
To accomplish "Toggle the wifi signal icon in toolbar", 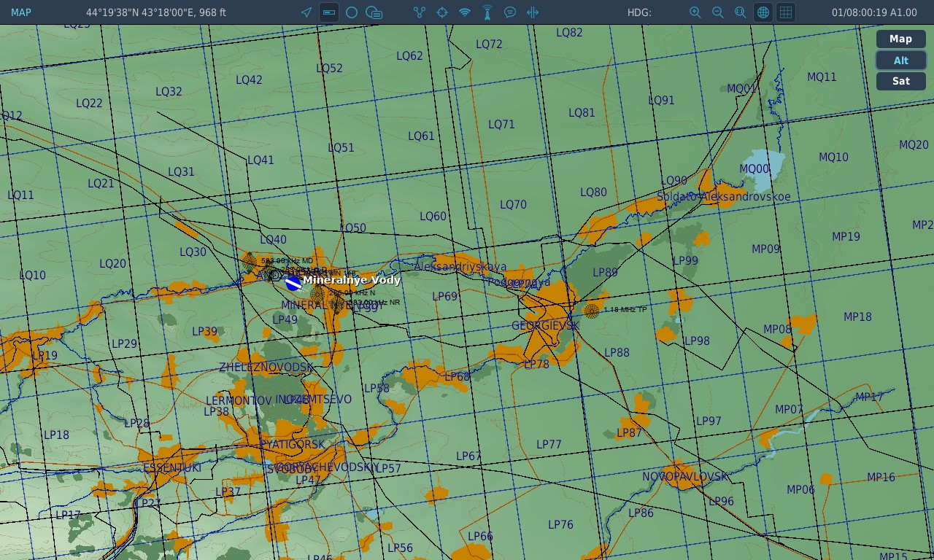I will pyautogui.click(x=465, y=12).
